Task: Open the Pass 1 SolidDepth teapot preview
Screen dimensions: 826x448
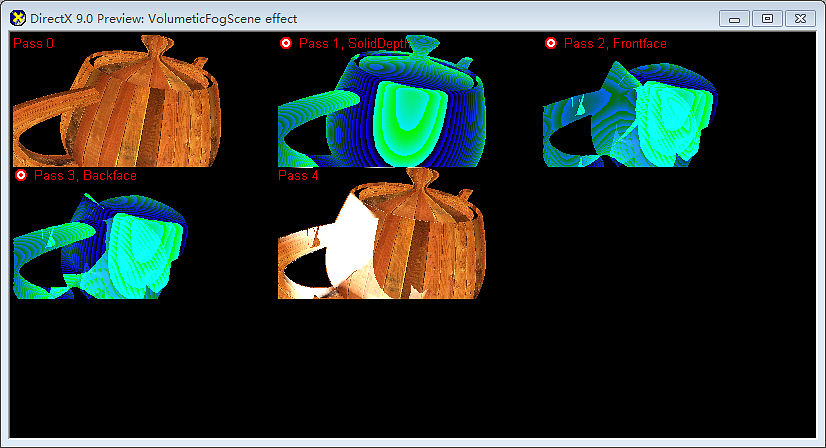Action: [x=381, y=101]
